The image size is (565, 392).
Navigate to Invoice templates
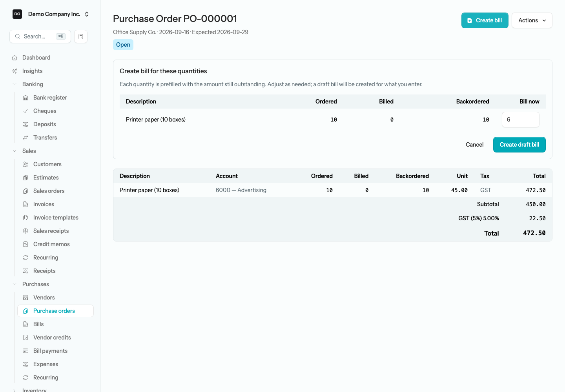(55, 218)
